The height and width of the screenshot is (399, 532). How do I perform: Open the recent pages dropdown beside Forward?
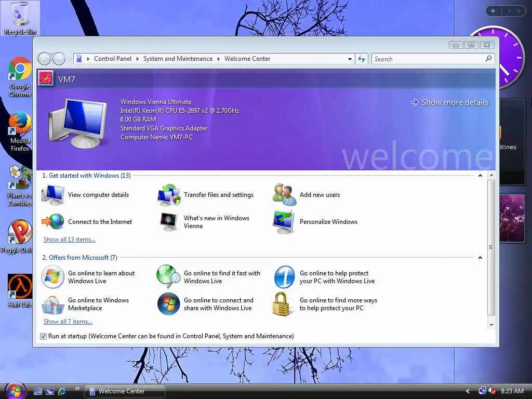click(x=69, y=59)
